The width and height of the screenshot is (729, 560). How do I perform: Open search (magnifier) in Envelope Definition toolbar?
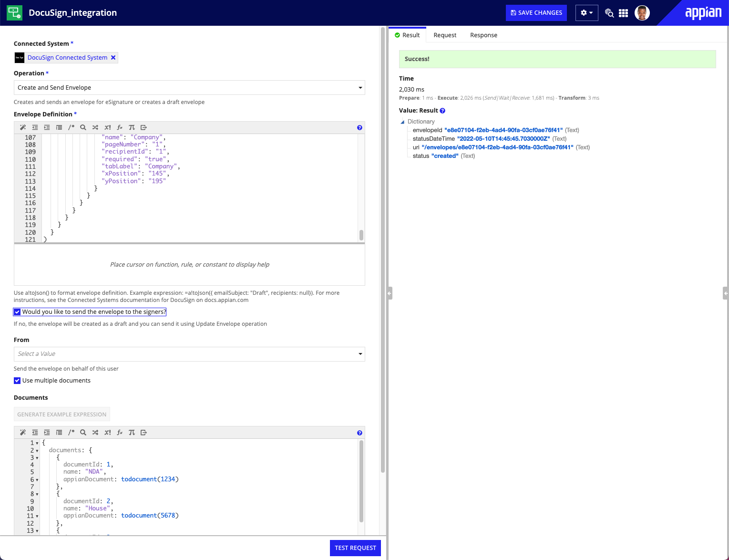tap(83, 127)
